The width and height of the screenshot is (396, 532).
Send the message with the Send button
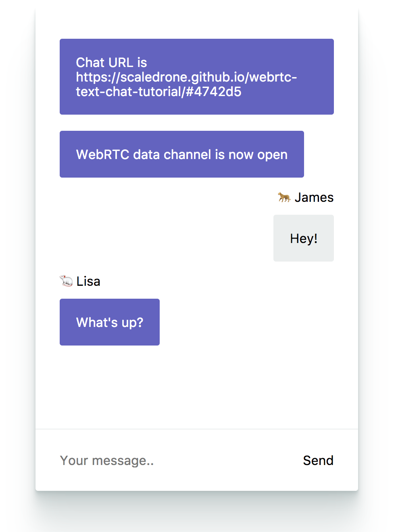[318, 460]
